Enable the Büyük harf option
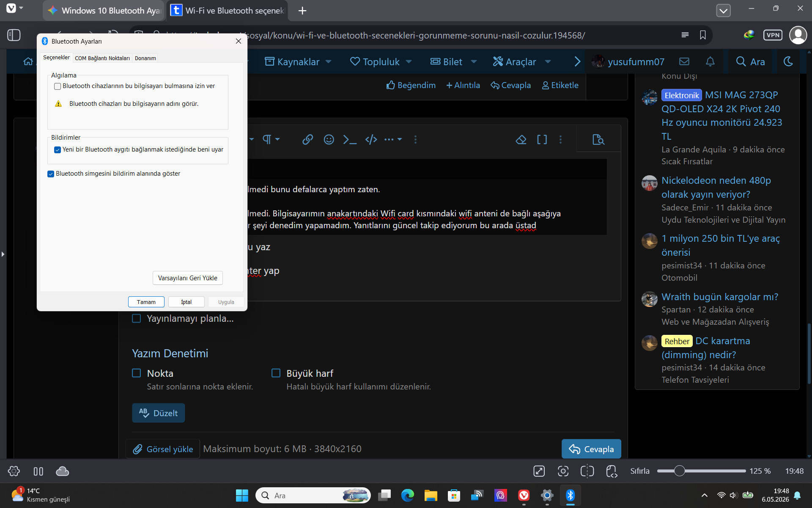The width and height of the screenshot is (812, 508). click(276, 373)
